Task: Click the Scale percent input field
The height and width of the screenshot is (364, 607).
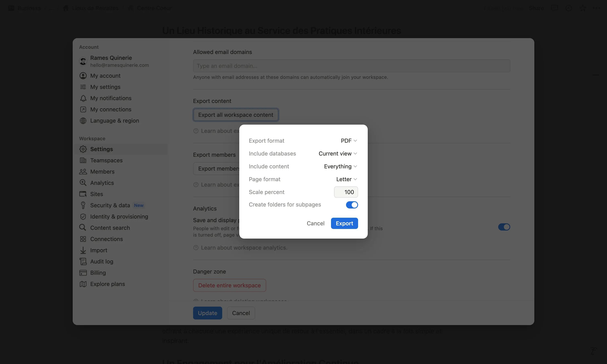Action: click(x=346, y=192)
